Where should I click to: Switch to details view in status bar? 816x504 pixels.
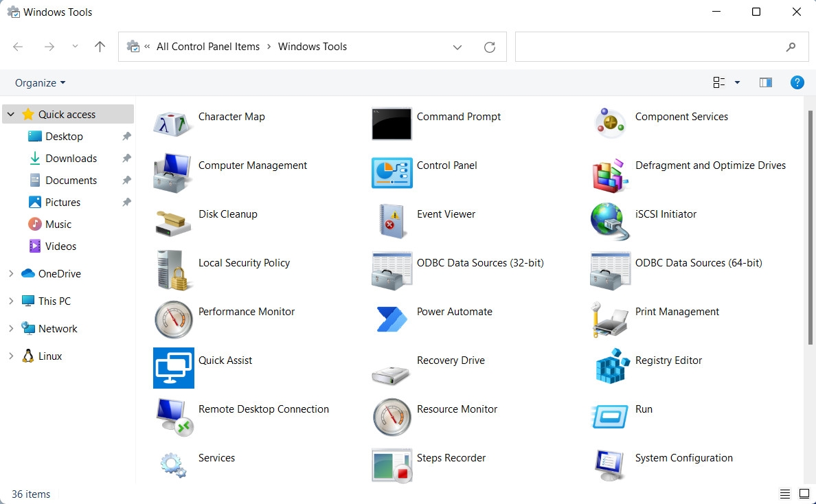coord(785,494)
